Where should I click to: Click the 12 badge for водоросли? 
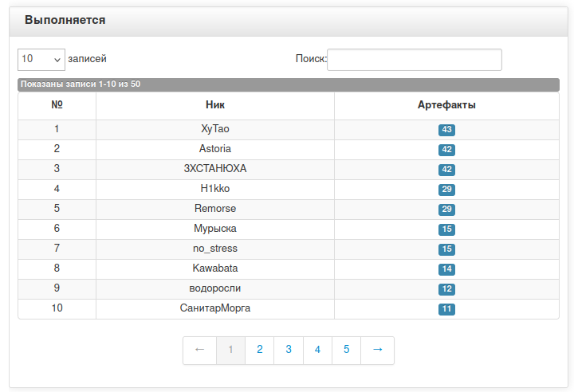(x=446, y=289)
